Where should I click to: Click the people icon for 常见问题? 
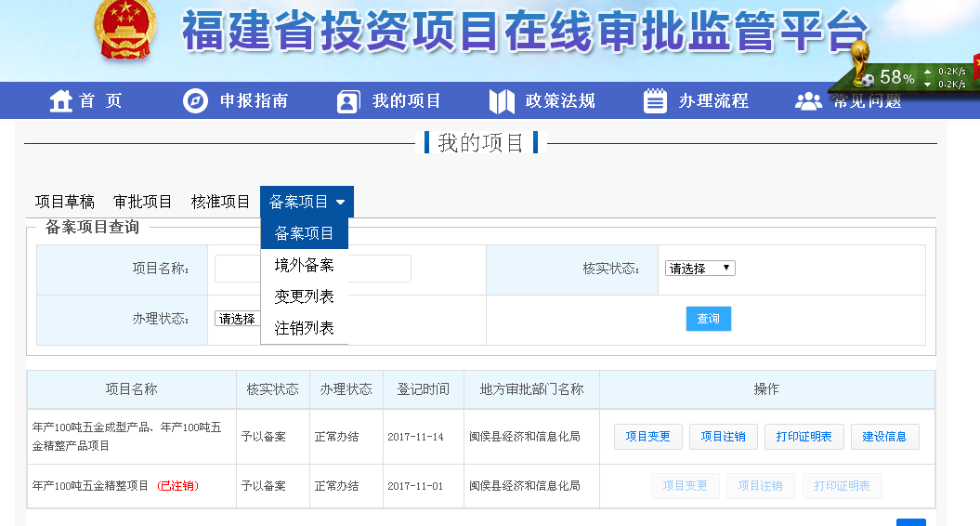pyautogui.click(x=809, y=101)
